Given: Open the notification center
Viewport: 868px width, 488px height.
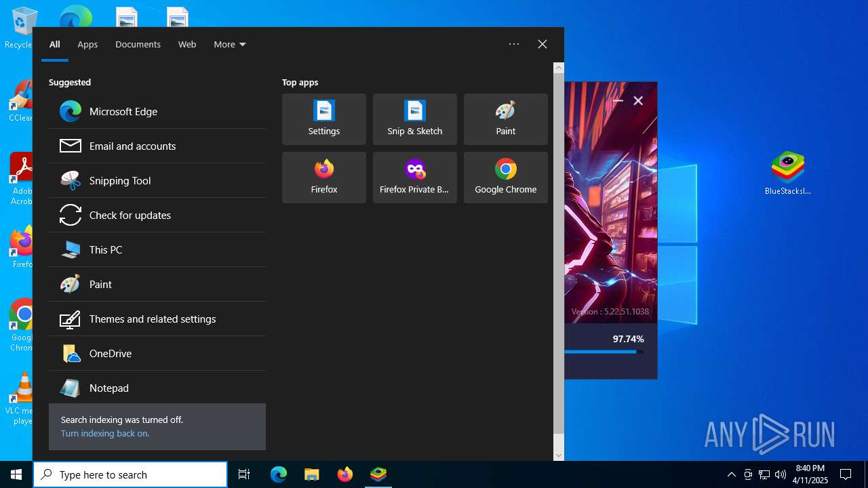Looking at the screenshot, I should (x=846, y=474).
